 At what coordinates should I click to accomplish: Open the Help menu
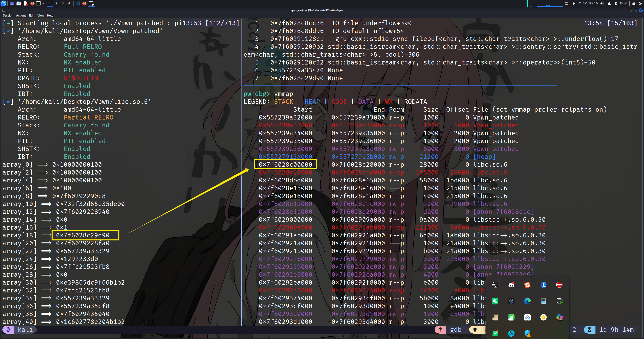click(x=50, y=16)
